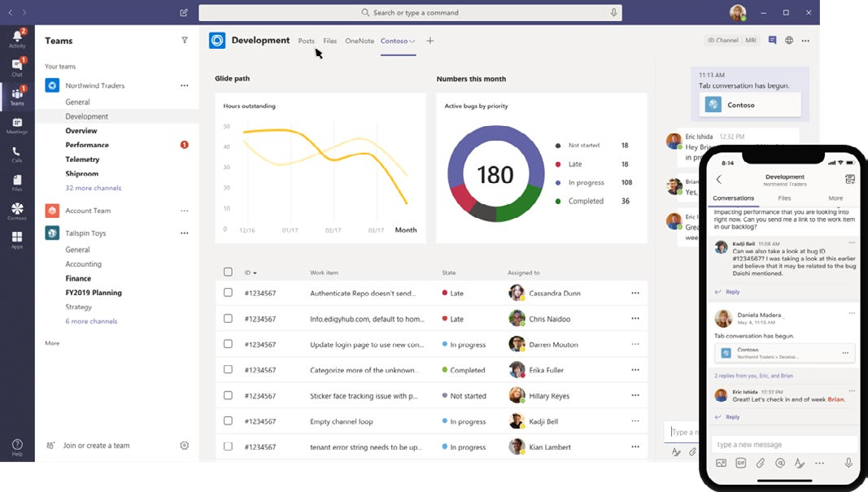
Task: Click the filter teams funnel icon
Action: point(185,40)
